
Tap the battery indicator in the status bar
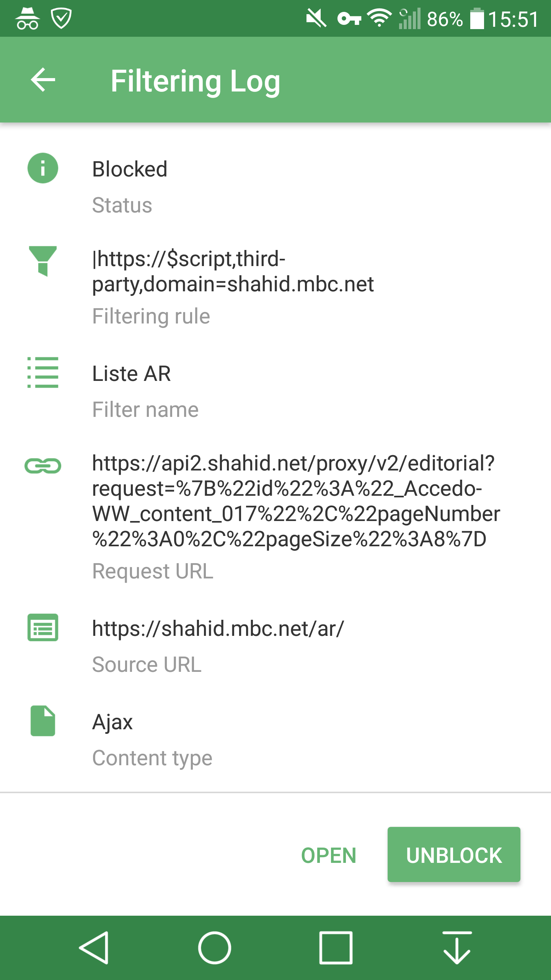(x=478, y=18)
